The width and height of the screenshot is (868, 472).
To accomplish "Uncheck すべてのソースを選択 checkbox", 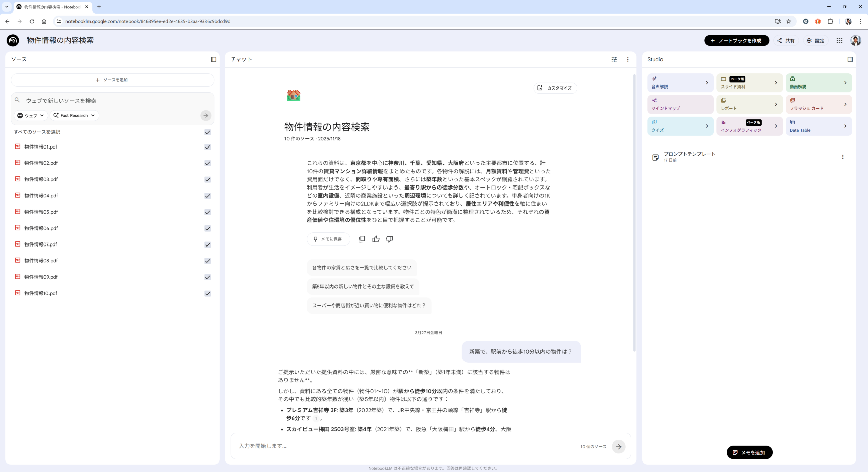I will click(208, 132).
